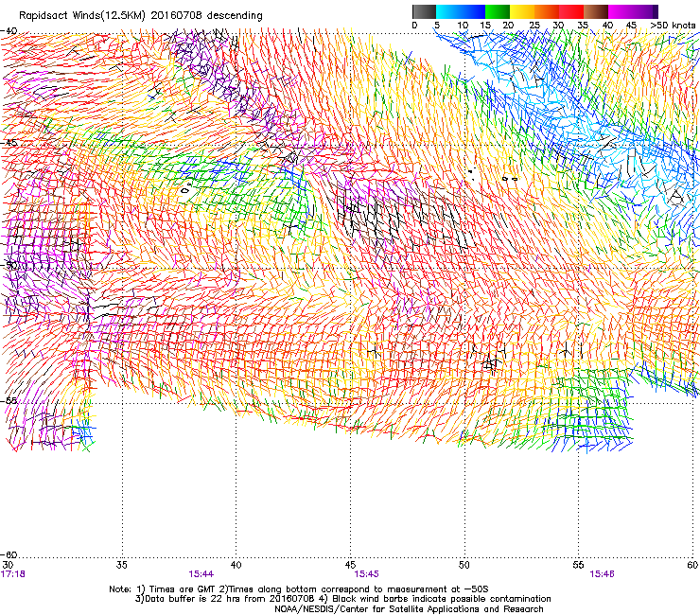Click the '15:46' pass time label
Screen dimensions: 700x615
coord(602,574)
